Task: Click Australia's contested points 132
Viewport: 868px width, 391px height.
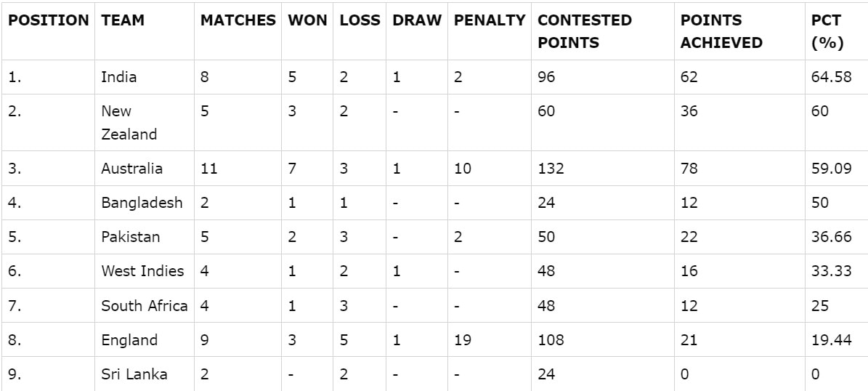Action: [x=551, y=169]
